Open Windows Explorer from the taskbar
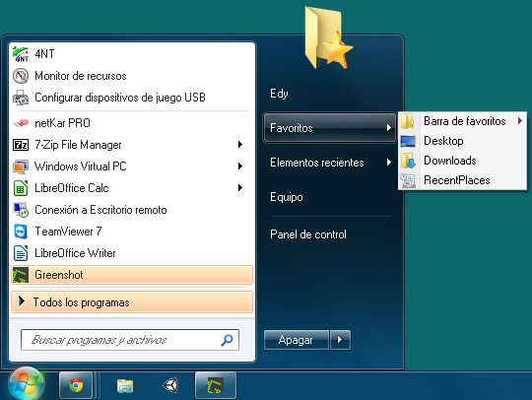 [x=125, y=386]
